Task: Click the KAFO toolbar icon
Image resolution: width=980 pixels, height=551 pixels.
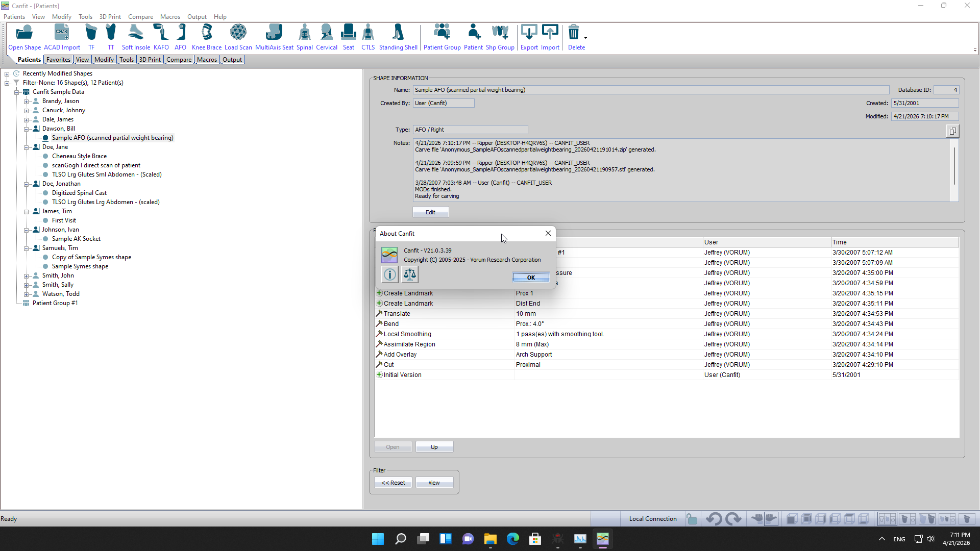Action: click(x=161, y=37)
